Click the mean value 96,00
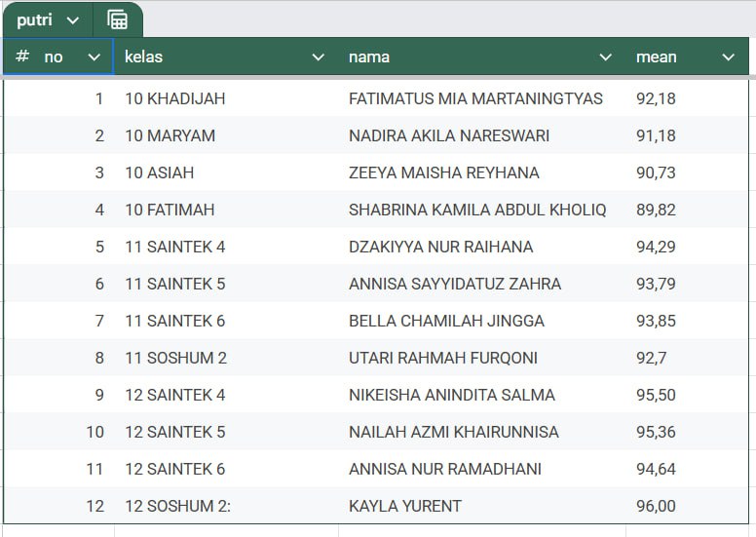The width and height of the screenshot is (756, 537). (656, 506)
